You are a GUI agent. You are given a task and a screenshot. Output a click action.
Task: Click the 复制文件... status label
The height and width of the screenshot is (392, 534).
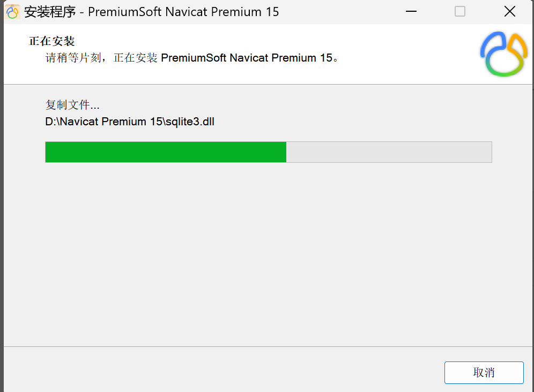(x=72, y=104)
